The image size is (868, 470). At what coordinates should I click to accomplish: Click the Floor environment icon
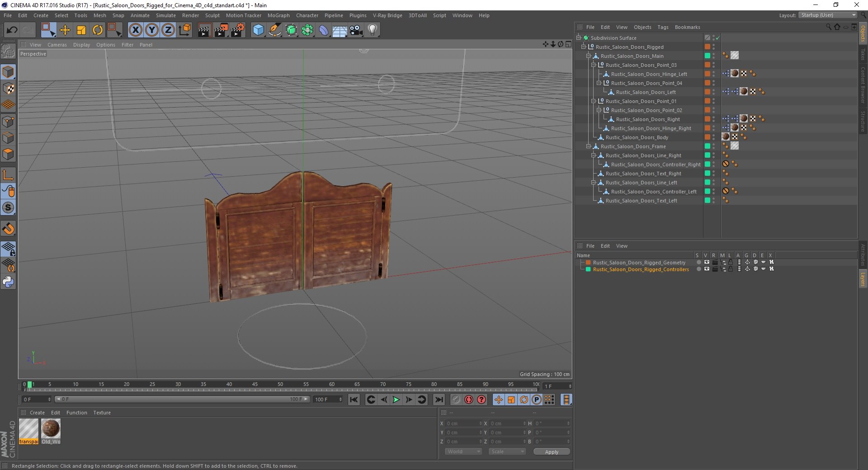pos(340,30)
